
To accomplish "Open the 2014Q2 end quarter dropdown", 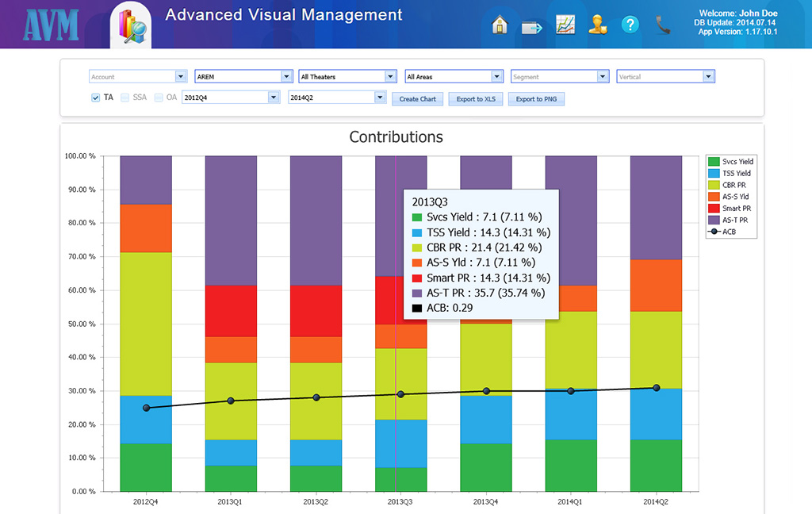I will 380,98.
